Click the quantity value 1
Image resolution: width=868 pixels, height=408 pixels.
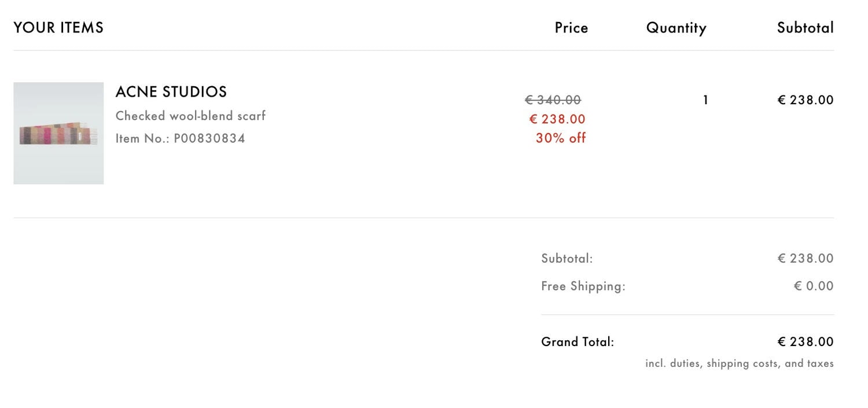(x=705, y=100)
